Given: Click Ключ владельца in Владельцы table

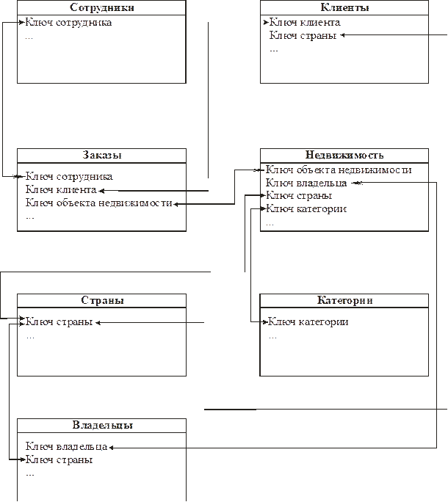Looking at the screenshot, I should (66, 446).
